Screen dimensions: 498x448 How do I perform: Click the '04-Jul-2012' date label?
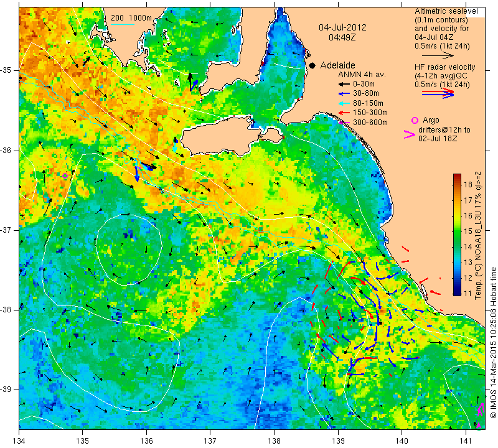coord(342,27)
